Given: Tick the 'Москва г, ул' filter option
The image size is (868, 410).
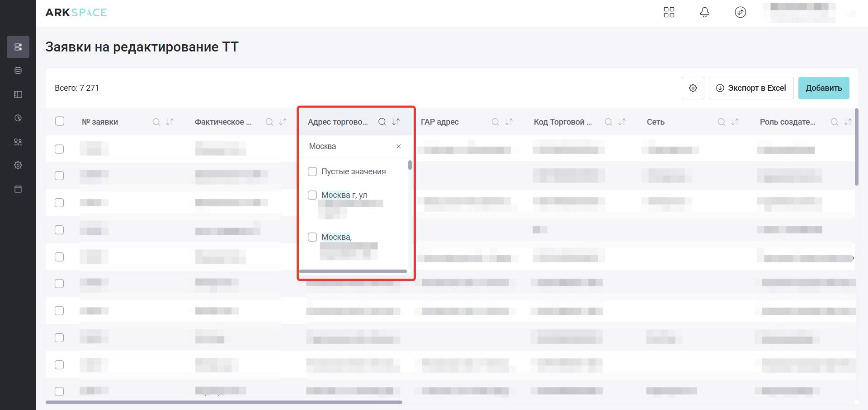Looking at the screenshot, I should click(x=312, y=195).
